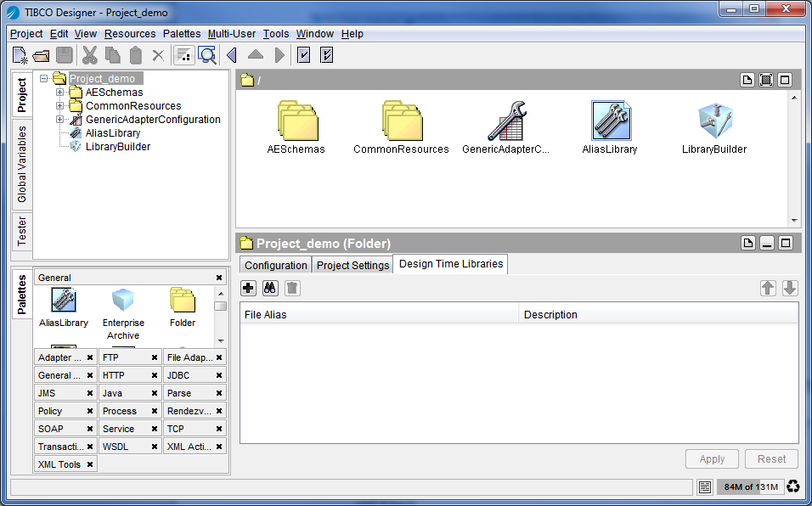This screenshot has height=506, width=812.
Task: Click the Reset button
Action: point(771,459)
